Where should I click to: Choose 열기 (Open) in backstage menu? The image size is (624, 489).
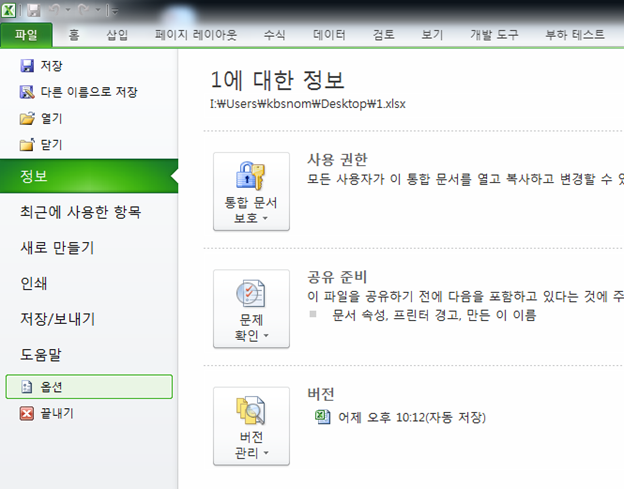pos(52,118)
